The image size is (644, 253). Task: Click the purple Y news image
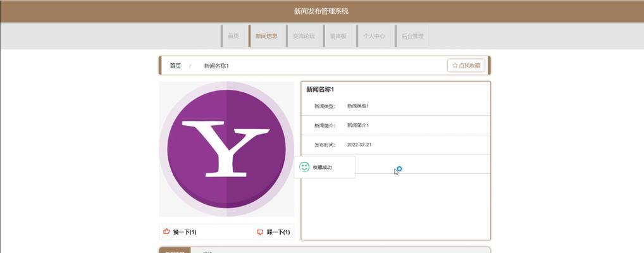click(226, 149)
